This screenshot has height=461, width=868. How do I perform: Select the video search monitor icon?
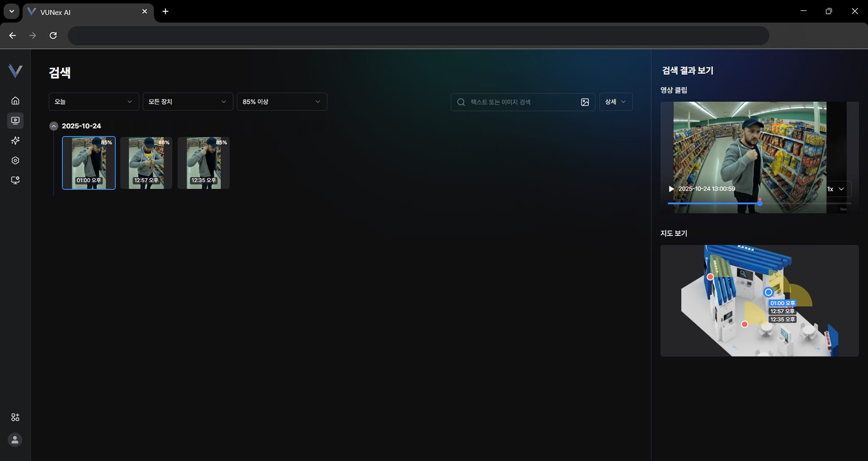(x=15, y=121)
